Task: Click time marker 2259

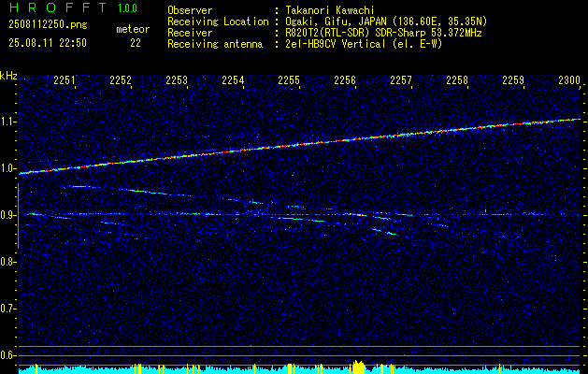Action: [513, 80]
